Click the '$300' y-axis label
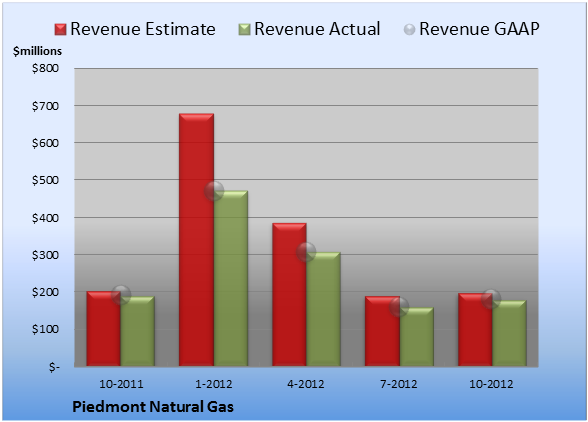Screen dimensions: 588x422 click(x=45, y=255)
